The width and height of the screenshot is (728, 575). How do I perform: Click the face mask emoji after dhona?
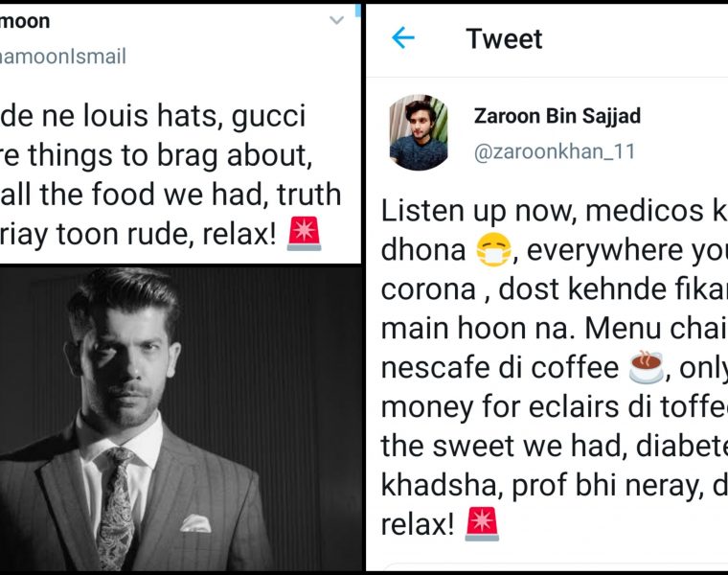click(x=495, y=251)
